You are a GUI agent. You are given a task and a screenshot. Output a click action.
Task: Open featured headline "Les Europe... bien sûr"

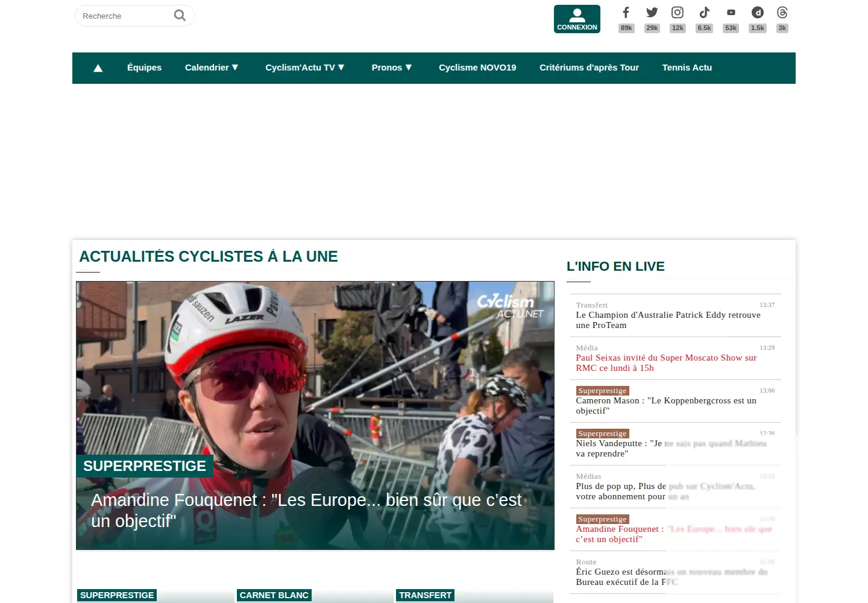(x=306, y=510)
